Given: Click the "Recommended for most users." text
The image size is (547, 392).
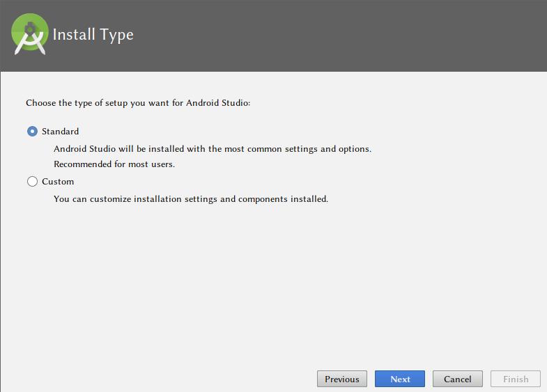Looking at the screenshot, I should pos(114,165).
